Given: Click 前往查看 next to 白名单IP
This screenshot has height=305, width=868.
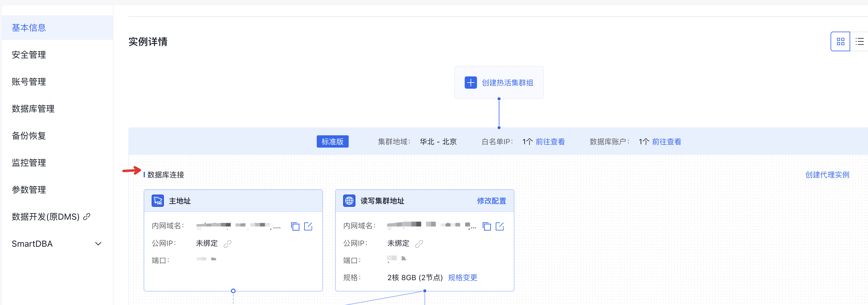Looking at the screenshot, I should click(550, 141).
